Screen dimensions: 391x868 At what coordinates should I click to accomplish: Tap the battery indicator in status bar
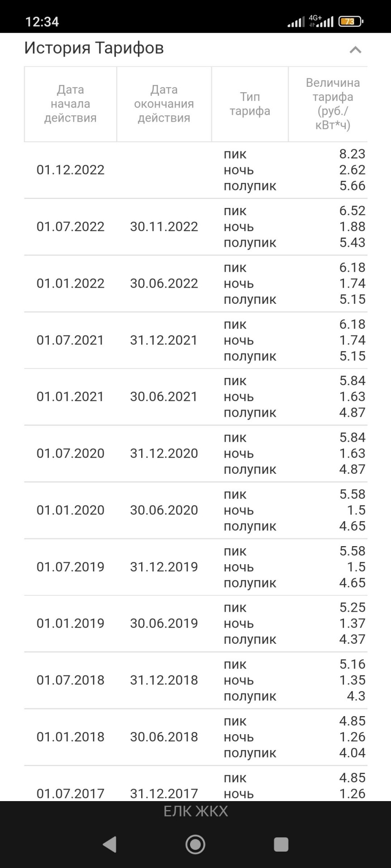351,21
